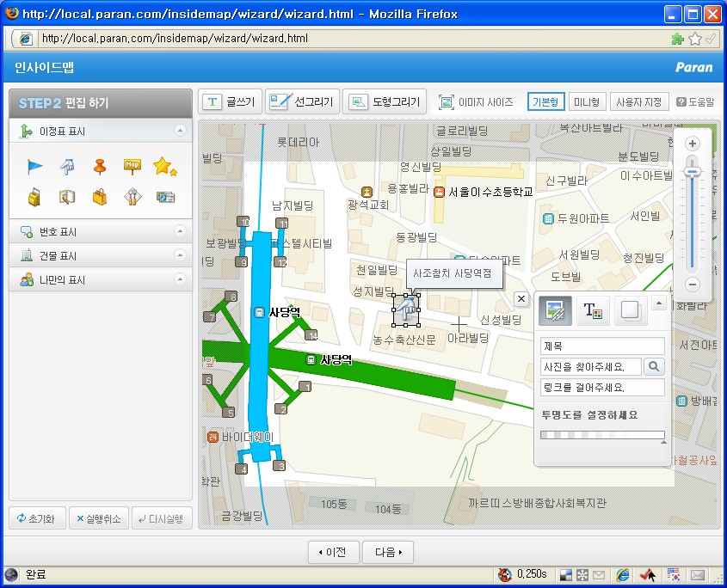This screenshot has height=588, width=727.
Task: Click the 링크를 걸어주세요 link field
Action: [x=602, y=388]
